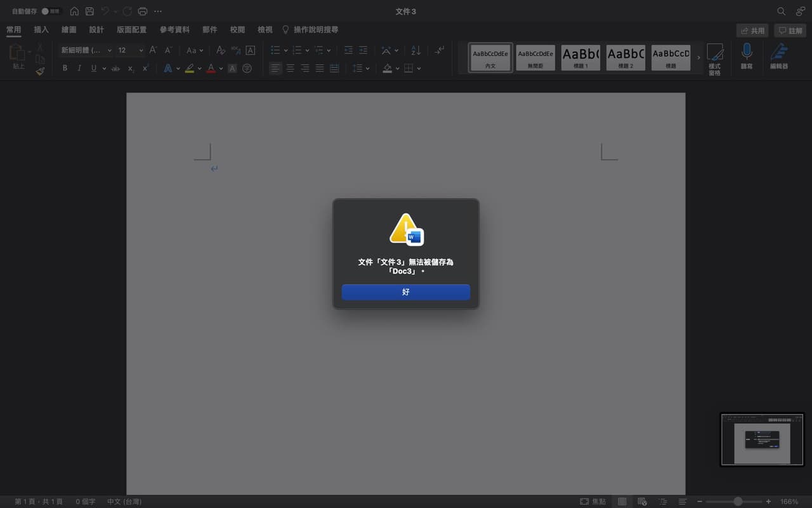
Task: Open the font size 12 dropdown
Action: pyautogui.click(x=130, y=50)
